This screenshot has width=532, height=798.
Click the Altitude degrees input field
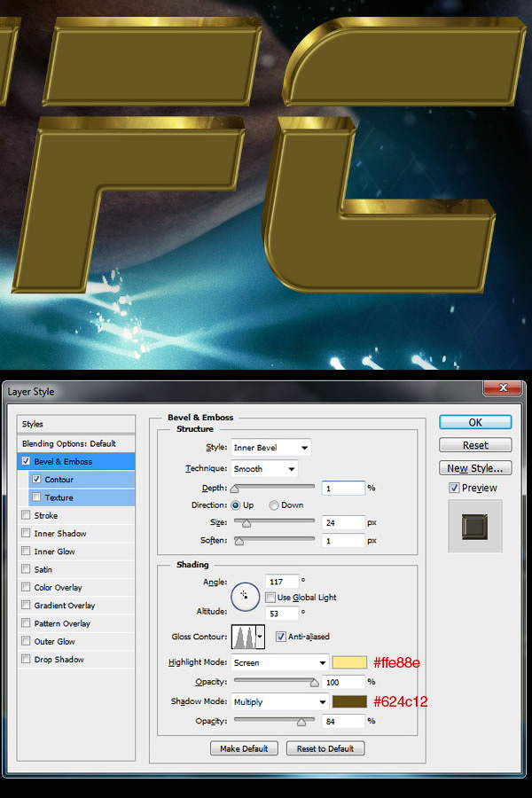coord(282,614)
